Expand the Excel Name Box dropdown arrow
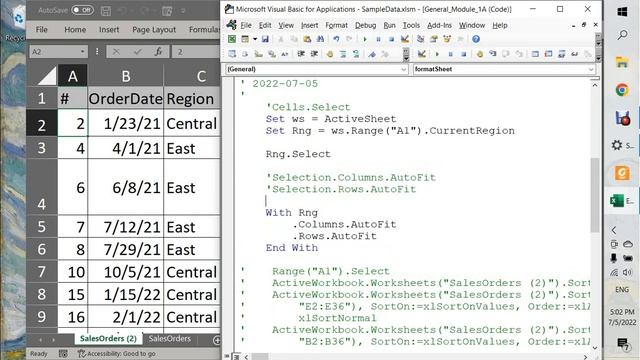 [x=82, y=52]
